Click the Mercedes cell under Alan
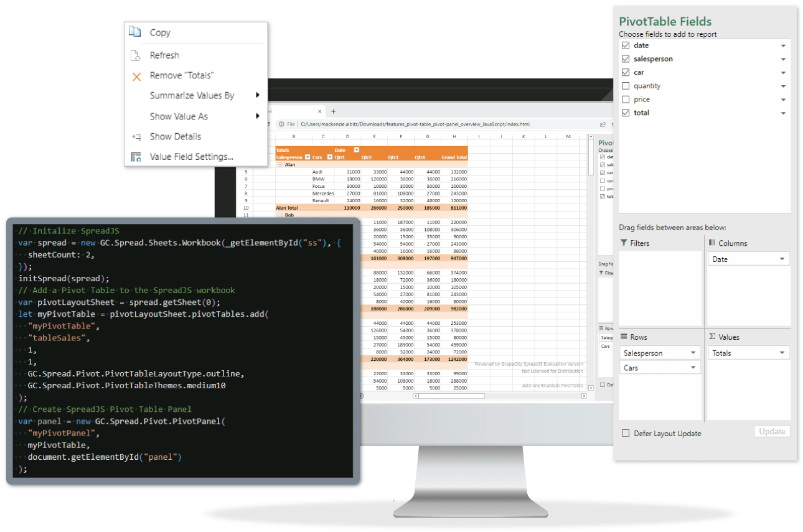The image size is (803, 532). 323,194
